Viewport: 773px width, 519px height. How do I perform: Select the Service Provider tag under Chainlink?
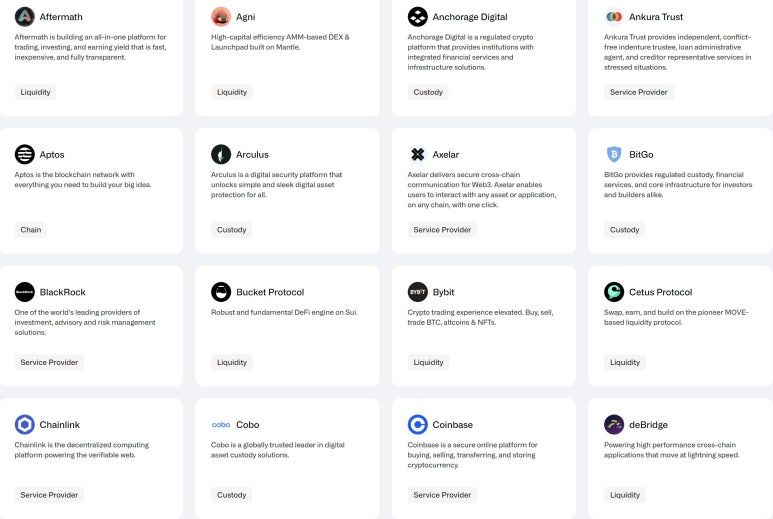(49, 495)
